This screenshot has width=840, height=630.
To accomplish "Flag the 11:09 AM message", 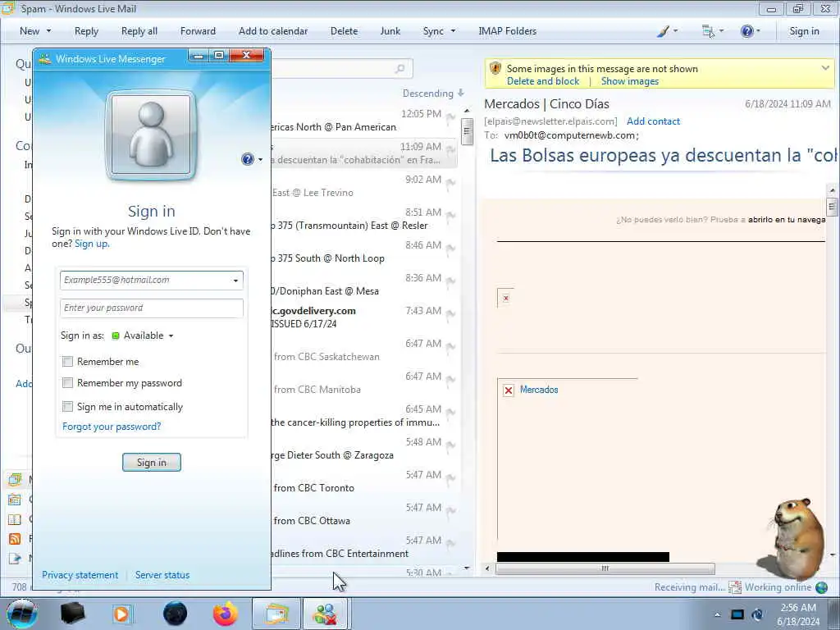I will pos(450,150).
